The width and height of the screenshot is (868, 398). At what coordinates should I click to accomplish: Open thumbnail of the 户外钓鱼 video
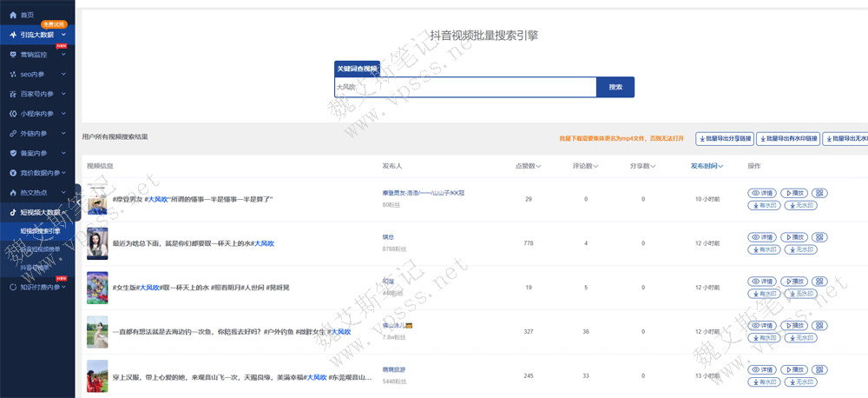97,332
